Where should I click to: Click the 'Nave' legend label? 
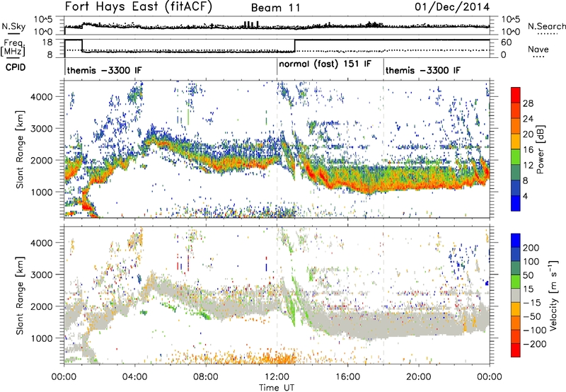[538, 49]
